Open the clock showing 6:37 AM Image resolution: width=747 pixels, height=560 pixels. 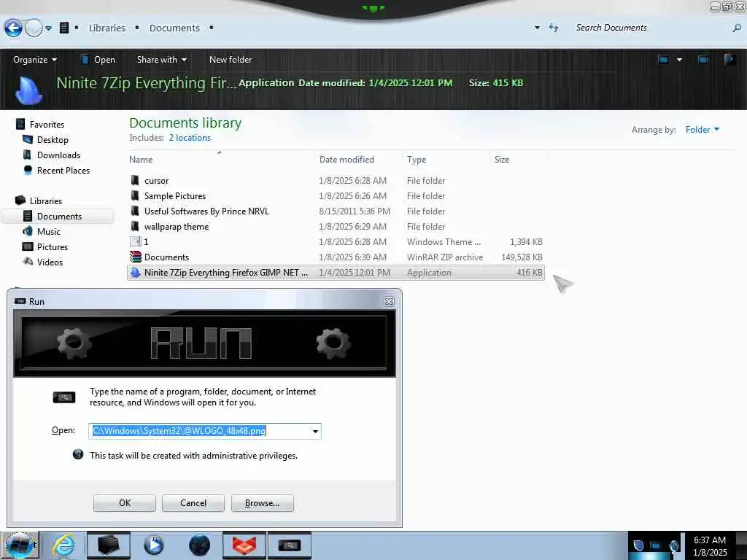tap(710, 546)
